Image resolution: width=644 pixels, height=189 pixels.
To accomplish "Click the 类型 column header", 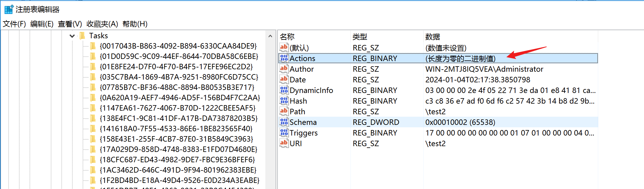I will click(x=360, y=37).
